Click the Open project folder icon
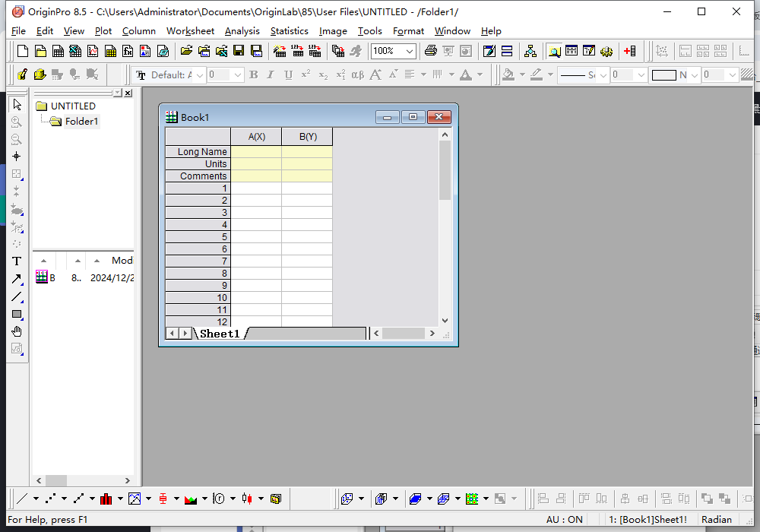The image size is (760, 532). click(186, 51)
